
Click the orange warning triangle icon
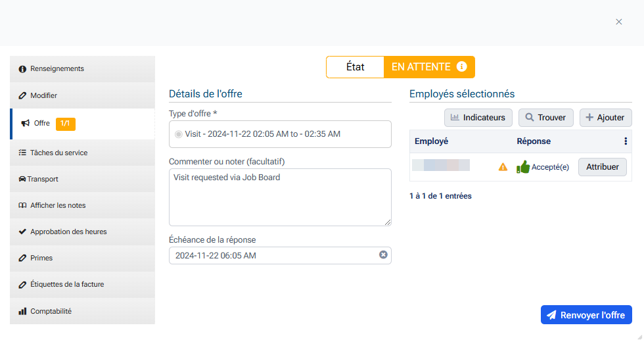point(503,167)
